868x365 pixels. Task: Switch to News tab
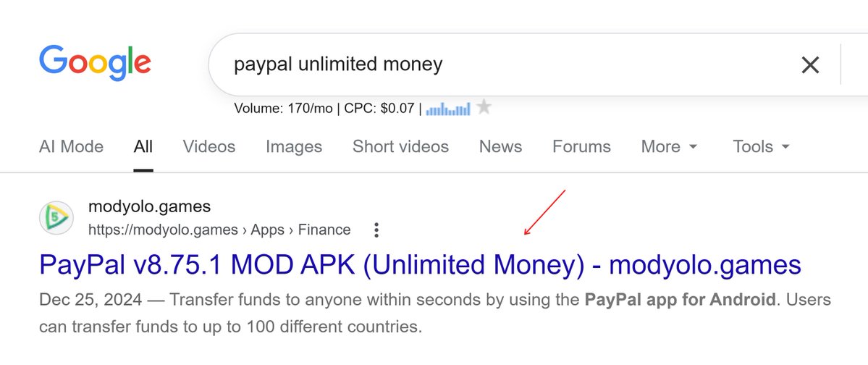(500, 147)
